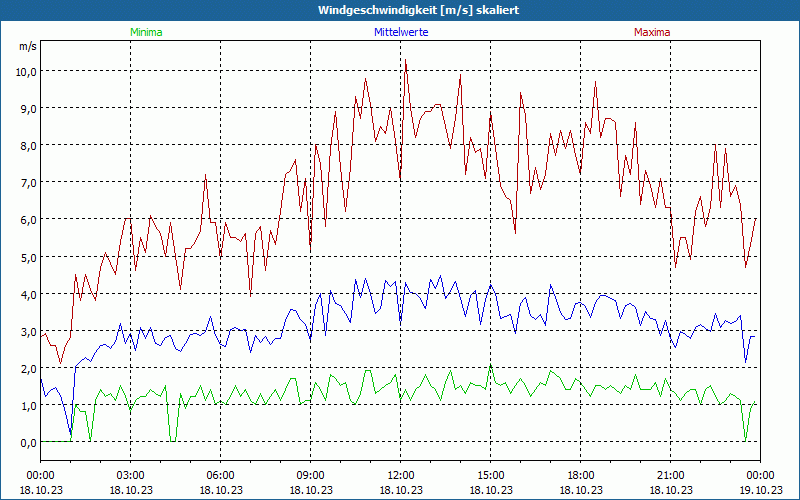Click the chart title 'Windgeschwindigkeit [m/s] skaliert'
Image resolution: width=800 pixels, height=500 pixels.
(418, 10)
